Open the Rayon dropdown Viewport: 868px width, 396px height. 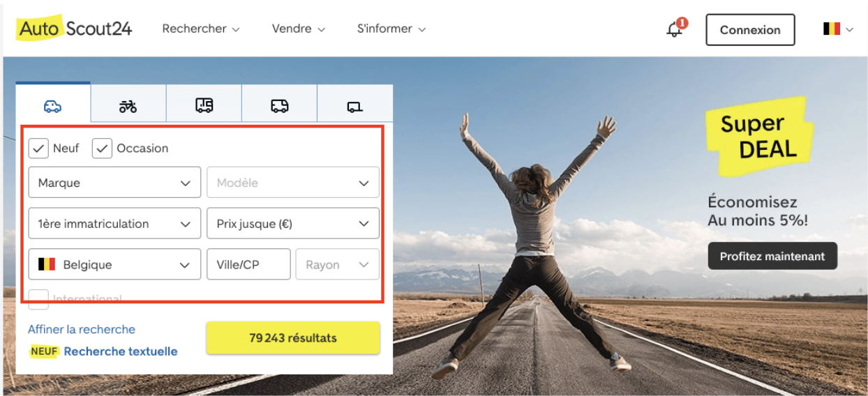pyautogui.click(x=338, y=265)
